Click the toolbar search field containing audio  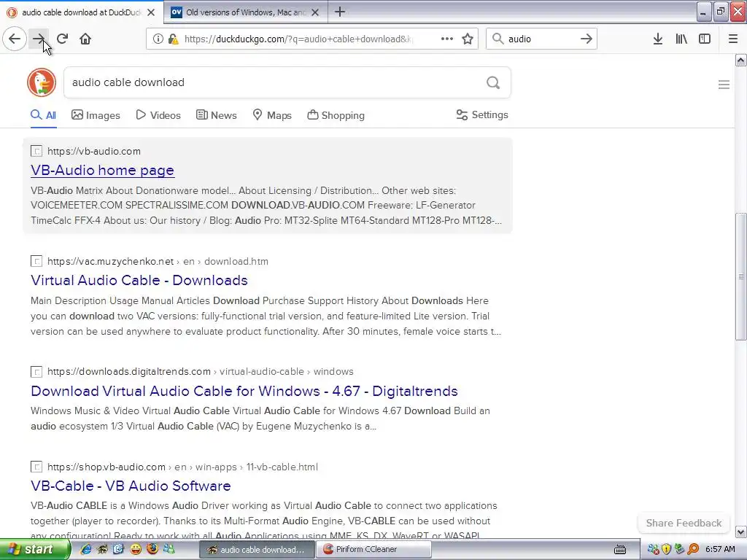[x=541, y=39]
